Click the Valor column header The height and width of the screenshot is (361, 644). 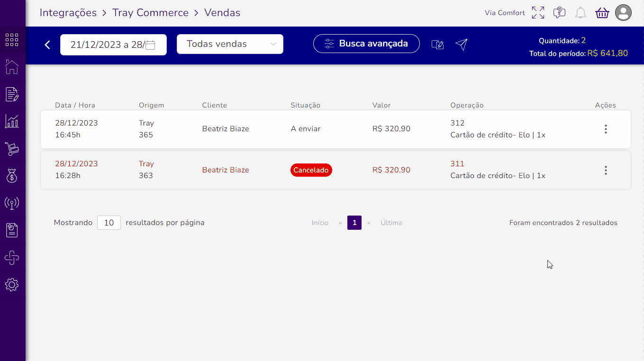pyautogui.click(x=381, y=105)
